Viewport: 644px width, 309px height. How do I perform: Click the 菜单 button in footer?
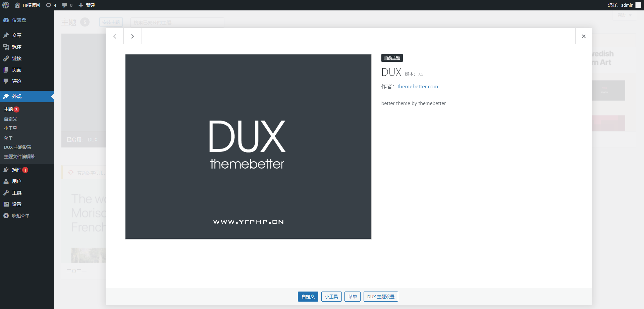click(x=353, y=297)
